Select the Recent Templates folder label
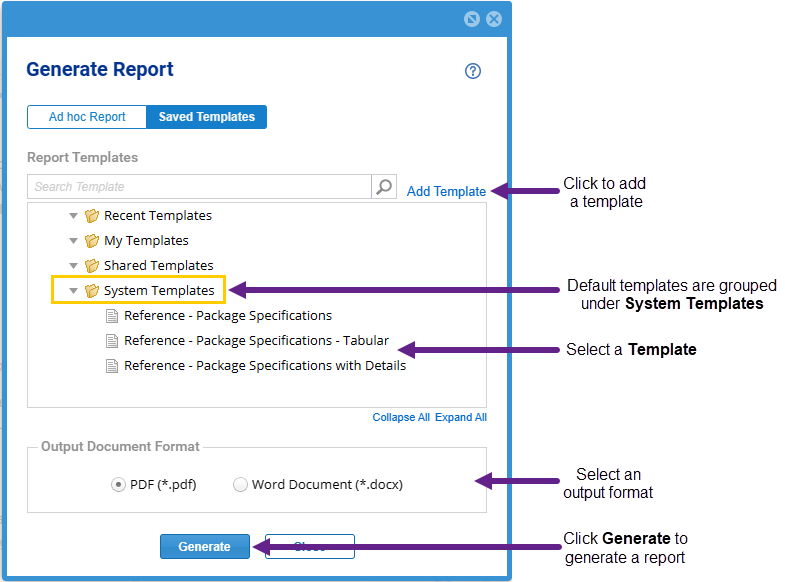This screenshot has height=582, width=785. coord(158,216)
